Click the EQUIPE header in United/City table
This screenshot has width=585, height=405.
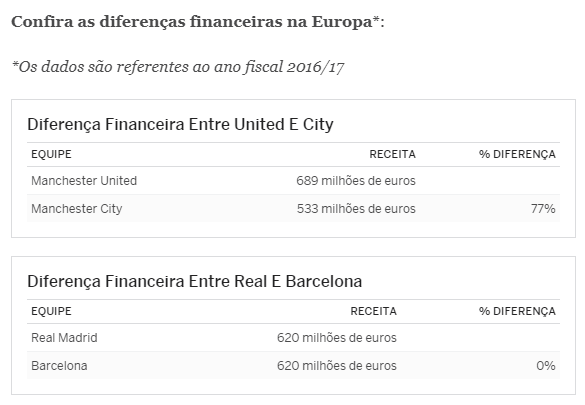(x=51, y=154)
